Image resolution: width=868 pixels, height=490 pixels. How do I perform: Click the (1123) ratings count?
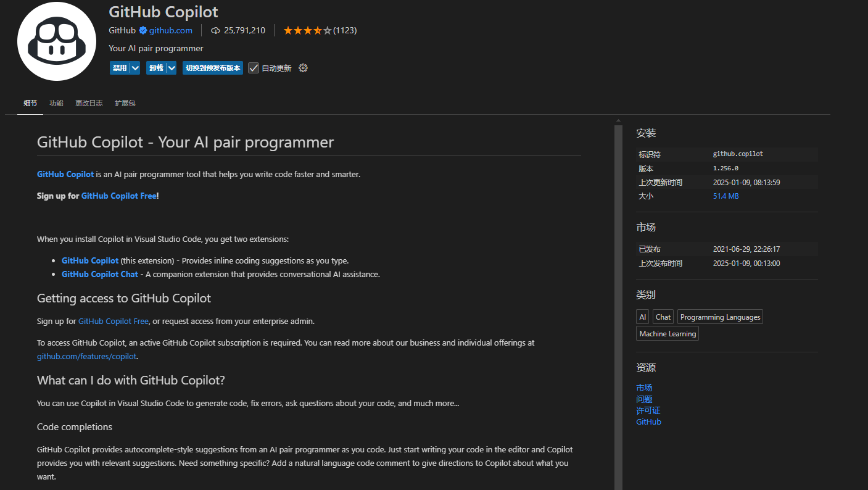pos(345,30)
